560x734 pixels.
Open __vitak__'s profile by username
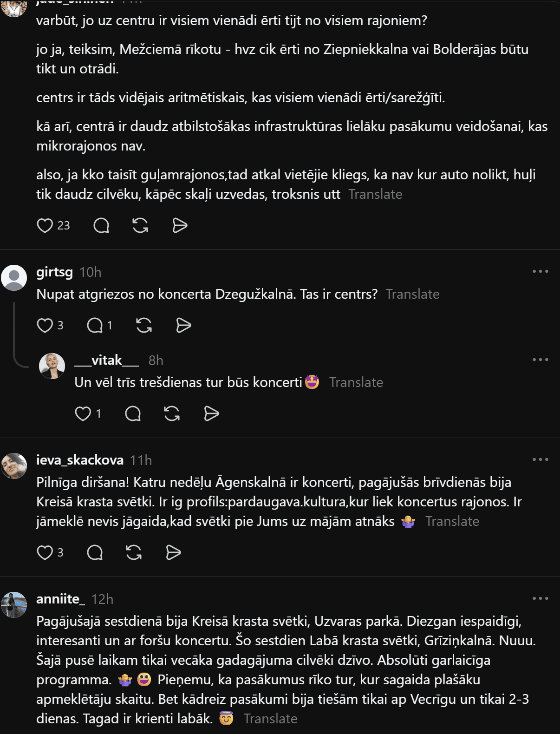pyautogui.click(x=107, y=360)
